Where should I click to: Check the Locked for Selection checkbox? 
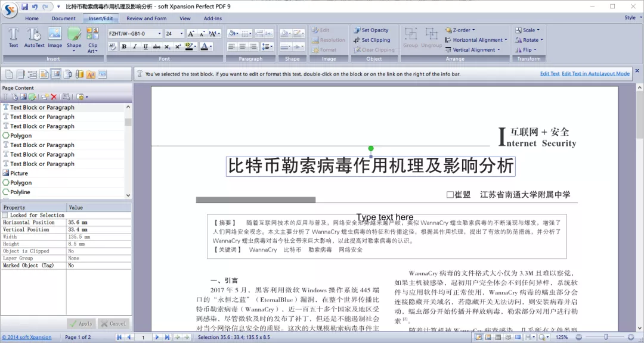pos(5,215)
